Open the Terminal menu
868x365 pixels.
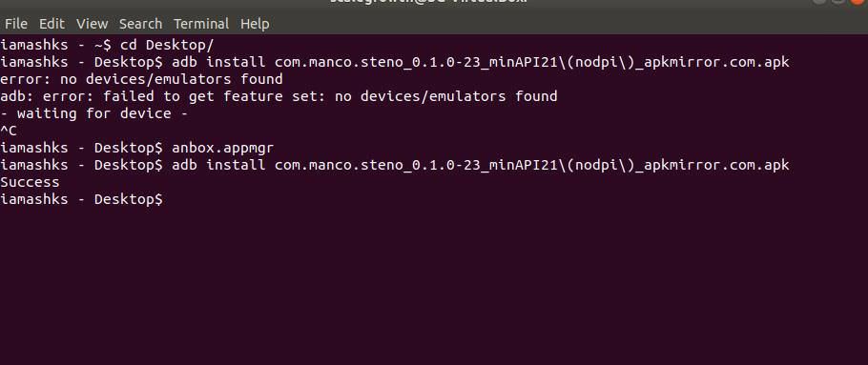[x=201, y=24]
